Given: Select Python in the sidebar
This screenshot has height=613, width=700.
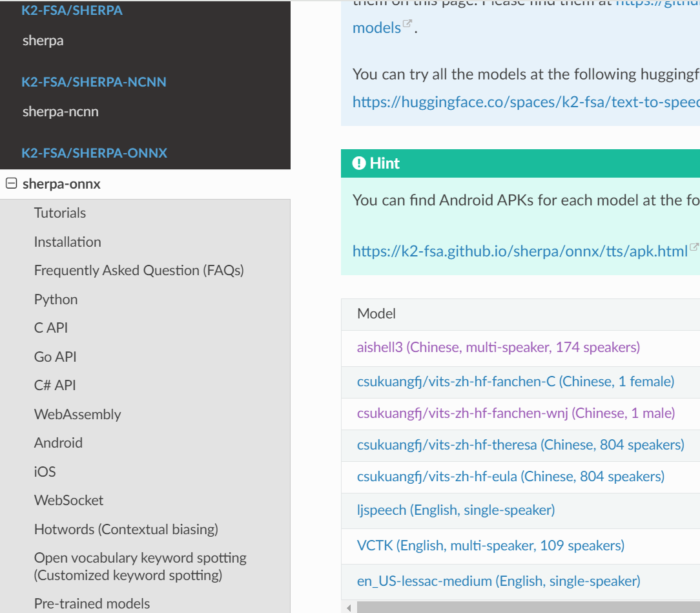Looking at the screenshot, I should 56,300.
